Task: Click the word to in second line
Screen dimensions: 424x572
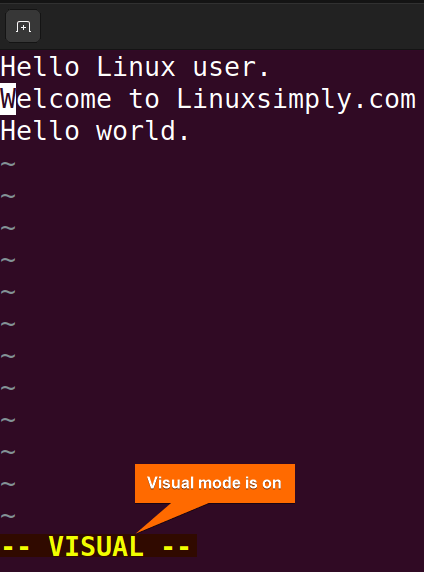Action: click(144, 99)
